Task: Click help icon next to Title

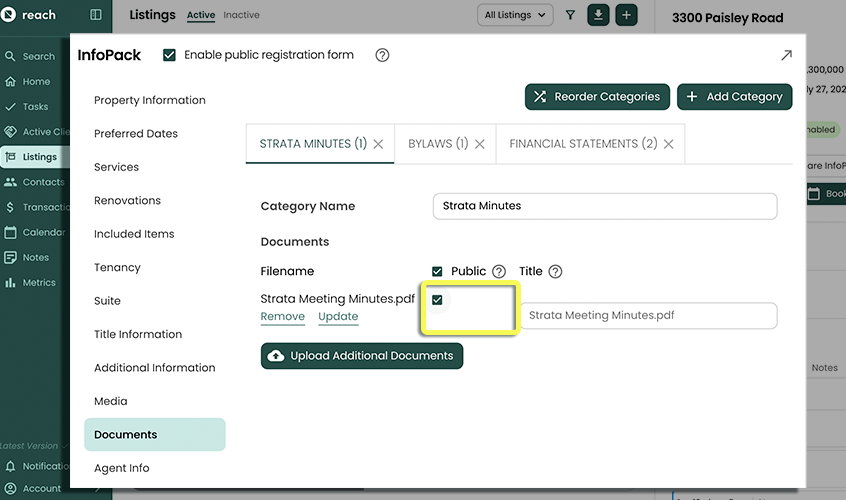Action: coord(555,271)
